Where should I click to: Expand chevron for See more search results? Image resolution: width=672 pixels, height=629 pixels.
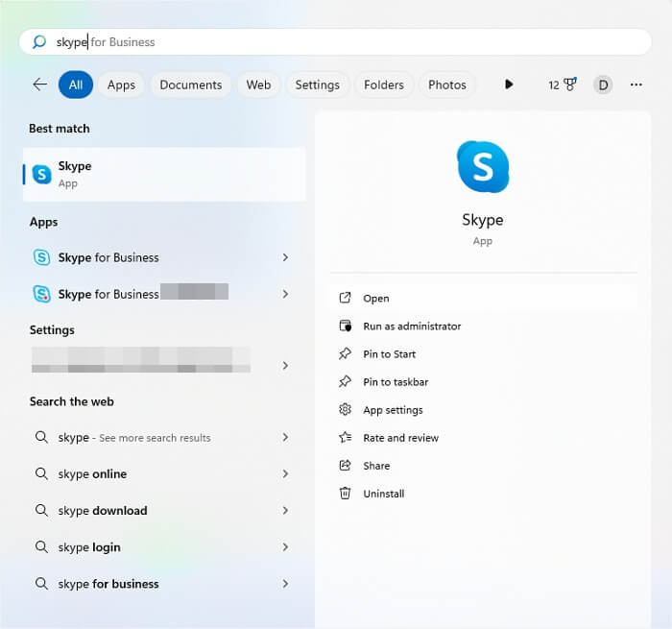point(285,437)
